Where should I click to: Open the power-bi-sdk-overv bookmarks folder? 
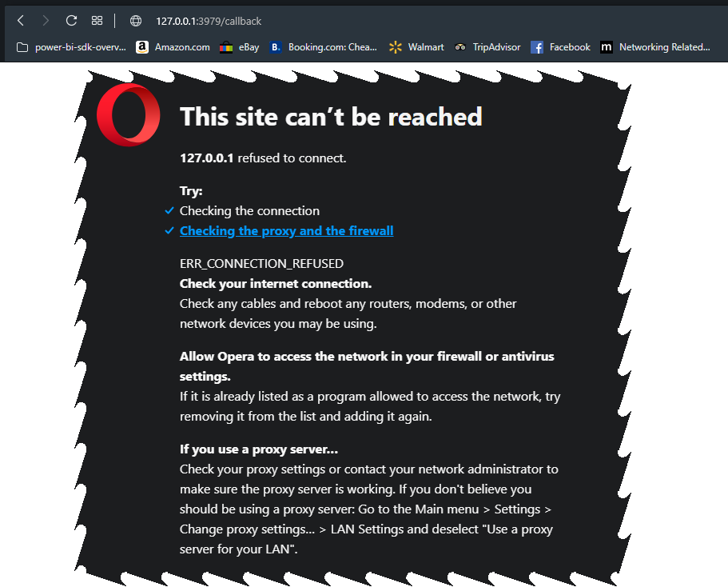point(80,47)
